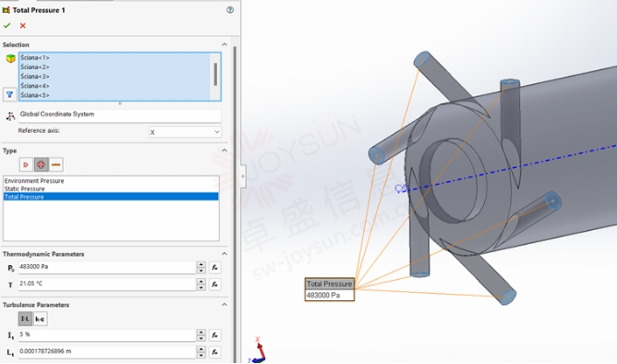Toggle the Pressure Openings type button
This screenshot has height=364, width=617.
42,164
